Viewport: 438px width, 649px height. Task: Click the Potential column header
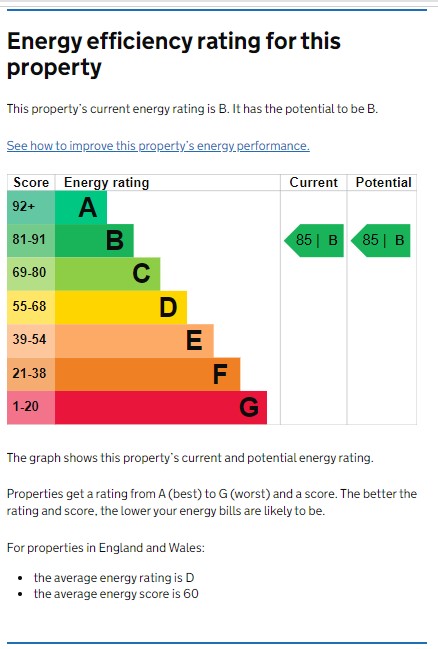(383, 183)
